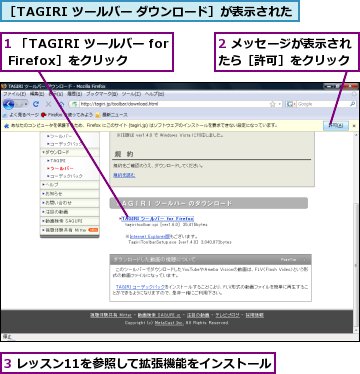The width and height of the screenshot is (360, 374).
Task: Click footer テレビブログ link
Action: point(227,315)
